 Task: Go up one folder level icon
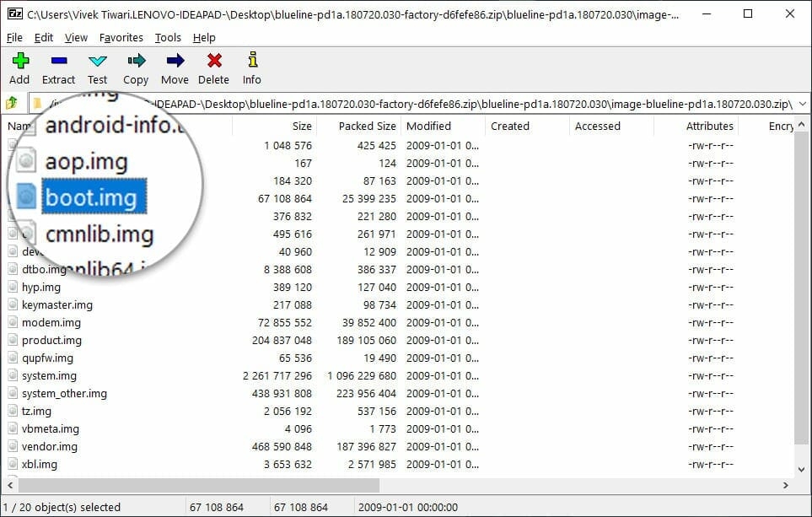[x=12, y=104]
